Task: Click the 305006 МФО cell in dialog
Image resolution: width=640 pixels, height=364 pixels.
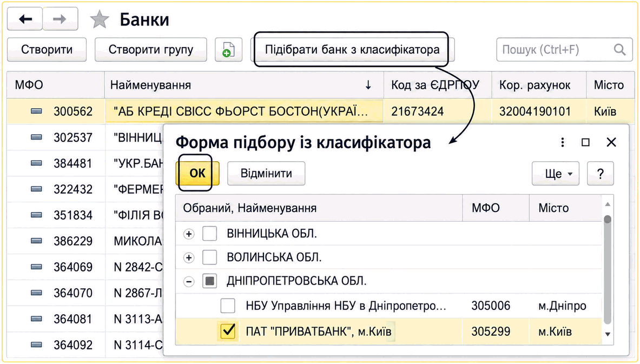Action: click(496, 305)
